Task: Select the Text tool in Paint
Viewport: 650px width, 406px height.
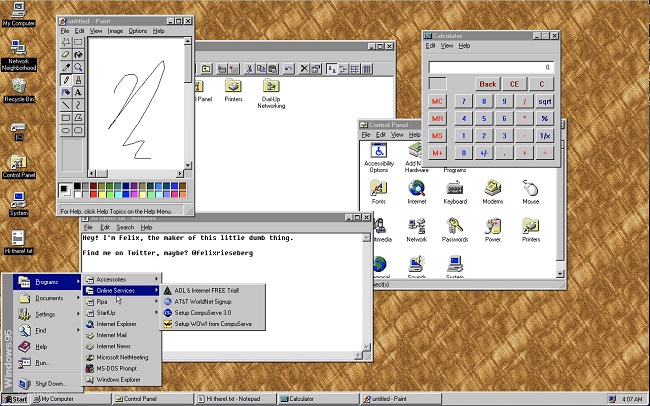Action: point(79,92)
